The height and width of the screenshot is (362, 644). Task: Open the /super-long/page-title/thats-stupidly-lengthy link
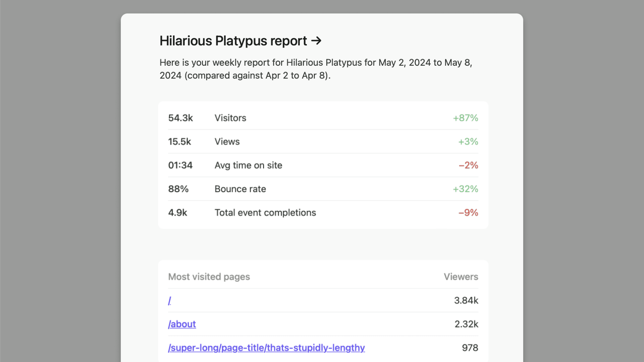tap(267, 348)
